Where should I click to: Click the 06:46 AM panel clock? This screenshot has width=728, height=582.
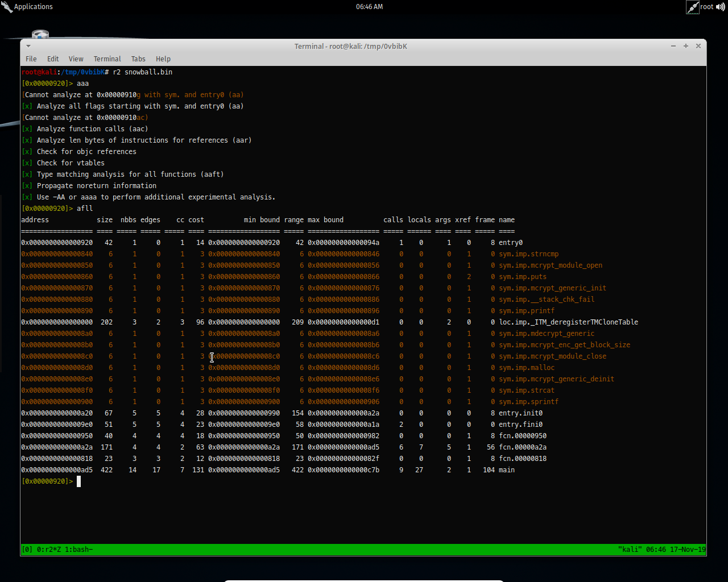[x=370, y=7]
